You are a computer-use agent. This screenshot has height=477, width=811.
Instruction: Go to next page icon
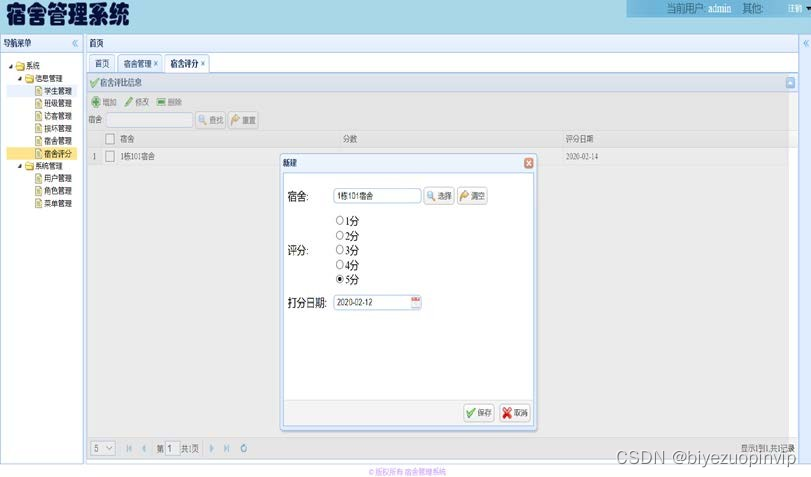point(212,448)
